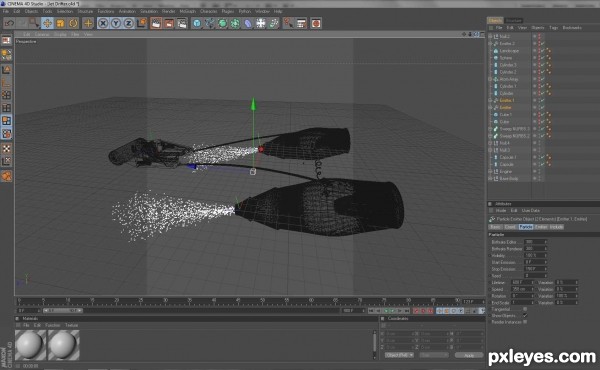This screenshot has width=600, height=370.
Task: Select the Scale tool in the toolbar
Action: point(60,23)
